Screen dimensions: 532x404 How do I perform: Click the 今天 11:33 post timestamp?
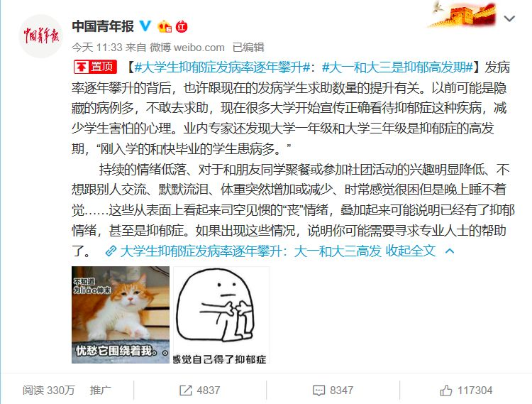(x=97, y=47)
